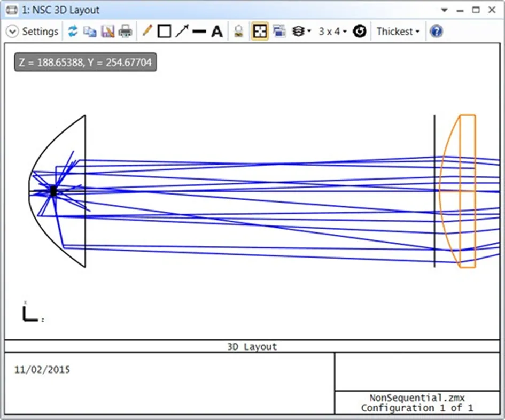Click the circular reset rotation icon
Viewport: 505px width, 420px height.
tap(360, 32)
